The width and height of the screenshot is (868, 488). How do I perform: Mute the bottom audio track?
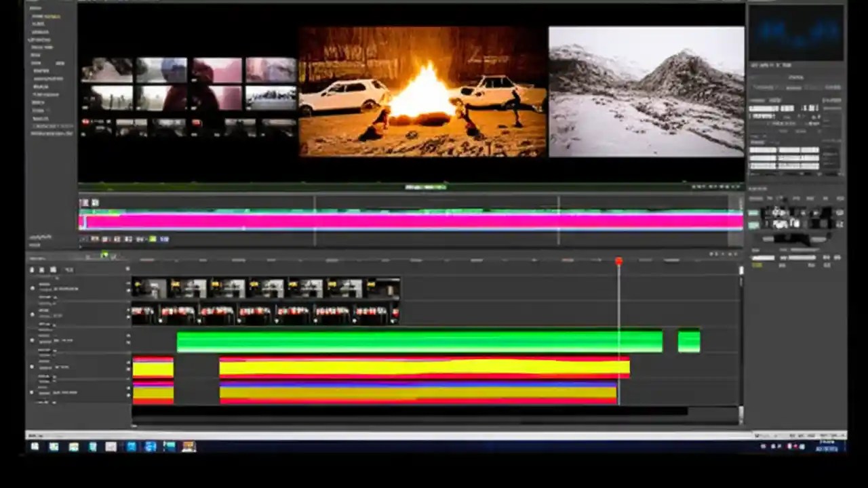coord(33,392)
